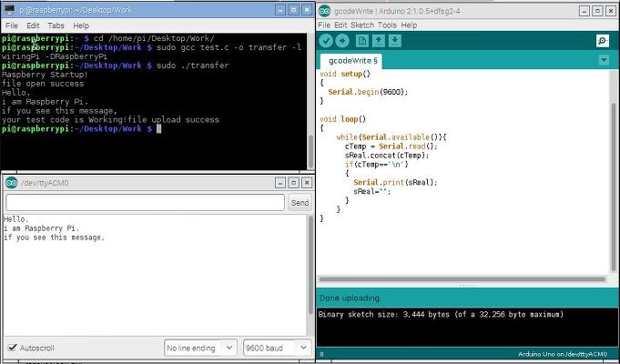Click the serial monitor output scrollbar
Viewport: 620px width, 364px height.
310,265
